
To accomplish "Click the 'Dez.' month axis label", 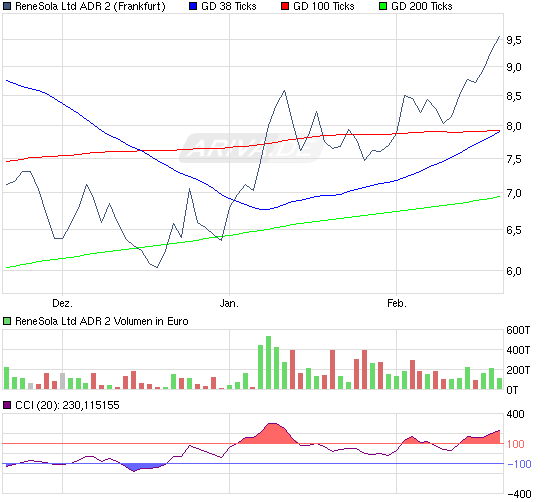I will coord(63,303).
